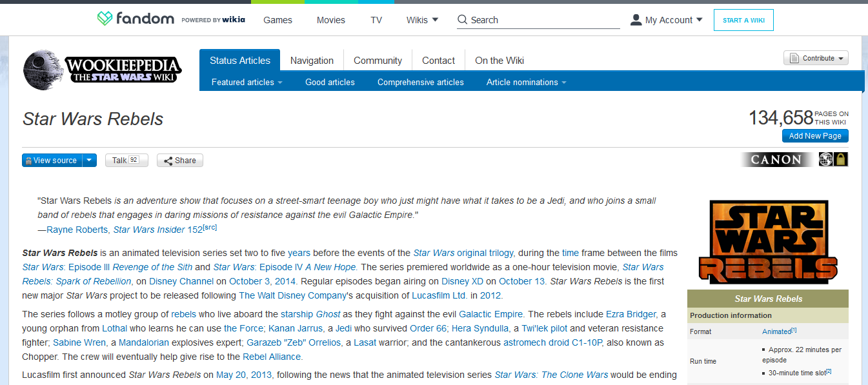This screenshot has width=868, height=385.
Task: Open Good articles submenu link
Action: (x=330, y=82)
